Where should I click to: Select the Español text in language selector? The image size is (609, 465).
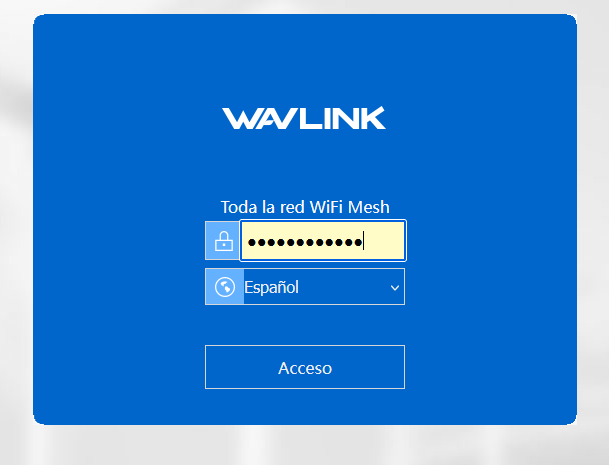(271, 287)
